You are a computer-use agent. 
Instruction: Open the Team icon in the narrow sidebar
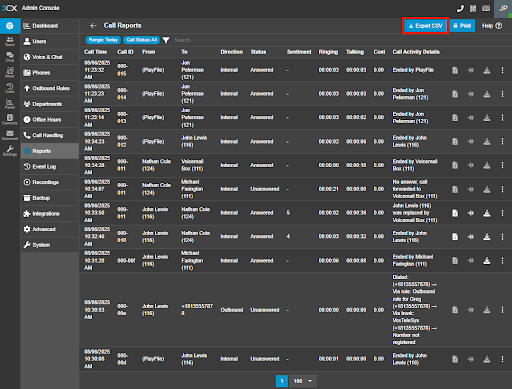10,41
